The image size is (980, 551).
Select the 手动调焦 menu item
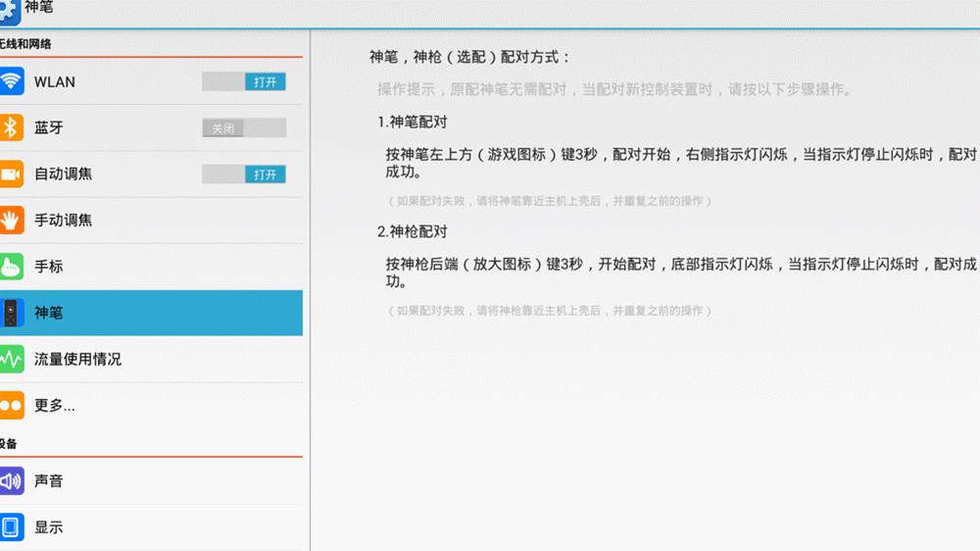pos(151,221)
